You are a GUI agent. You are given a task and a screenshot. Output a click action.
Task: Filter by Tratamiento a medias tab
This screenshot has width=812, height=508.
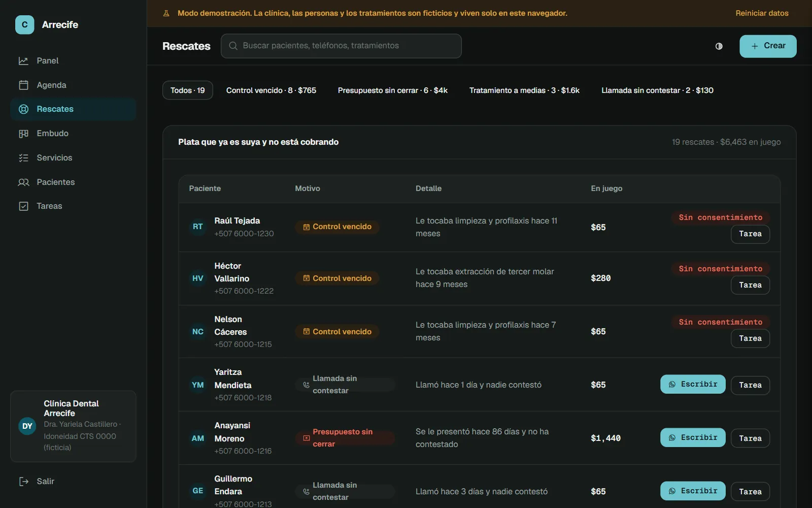pyautogui.click(x=524, y=90)
